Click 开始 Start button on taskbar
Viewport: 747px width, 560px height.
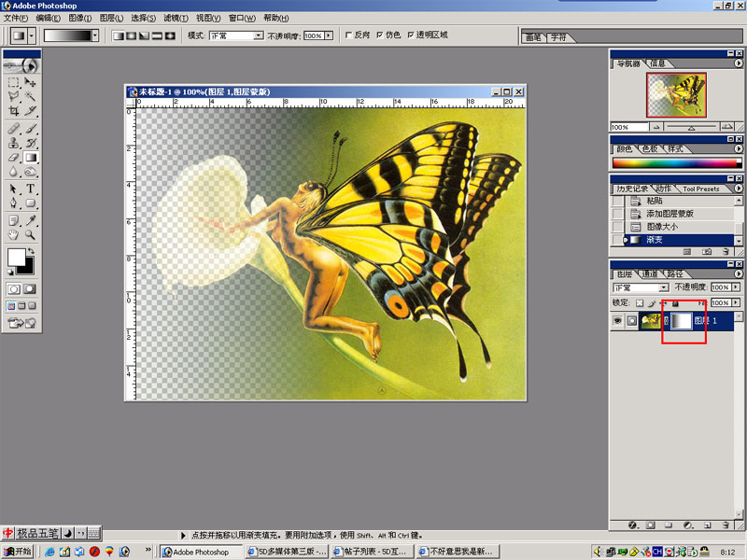tap(18, 552)
